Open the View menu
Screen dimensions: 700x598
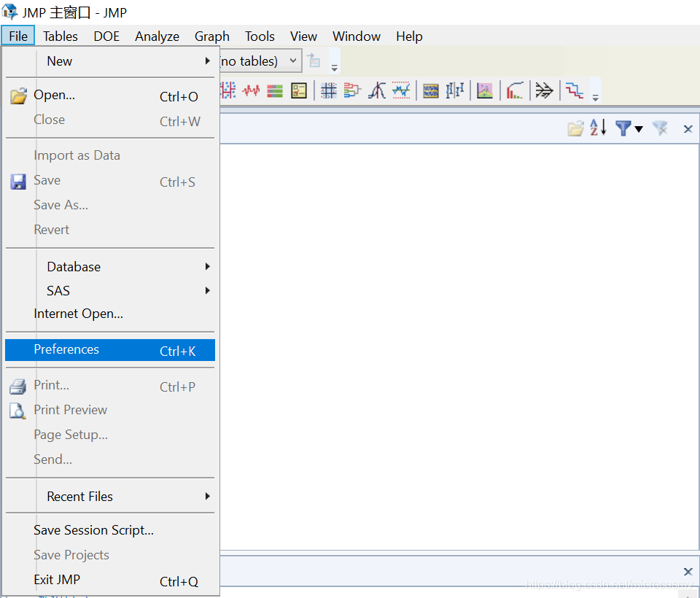point(303,36)
